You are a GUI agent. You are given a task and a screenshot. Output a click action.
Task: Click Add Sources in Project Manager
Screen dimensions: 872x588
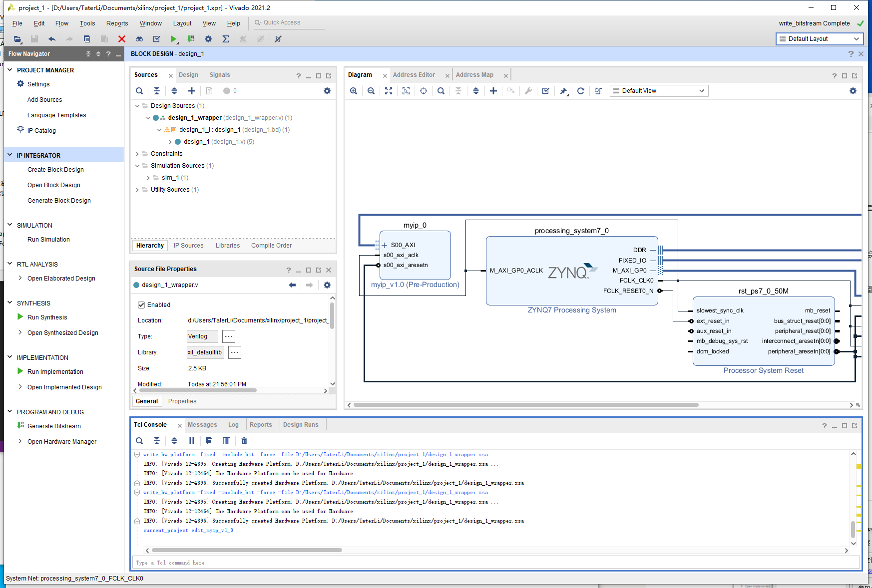point(44,100)
